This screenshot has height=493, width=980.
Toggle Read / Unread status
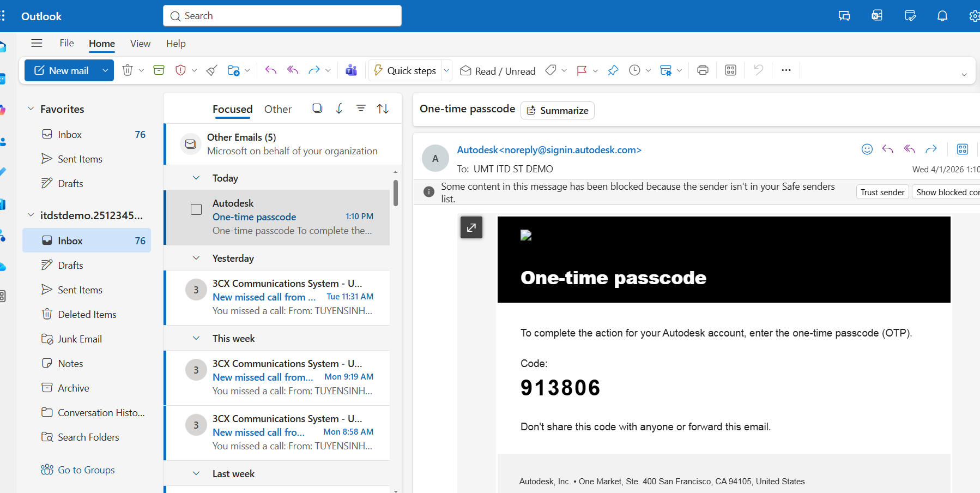click(498, 71)
